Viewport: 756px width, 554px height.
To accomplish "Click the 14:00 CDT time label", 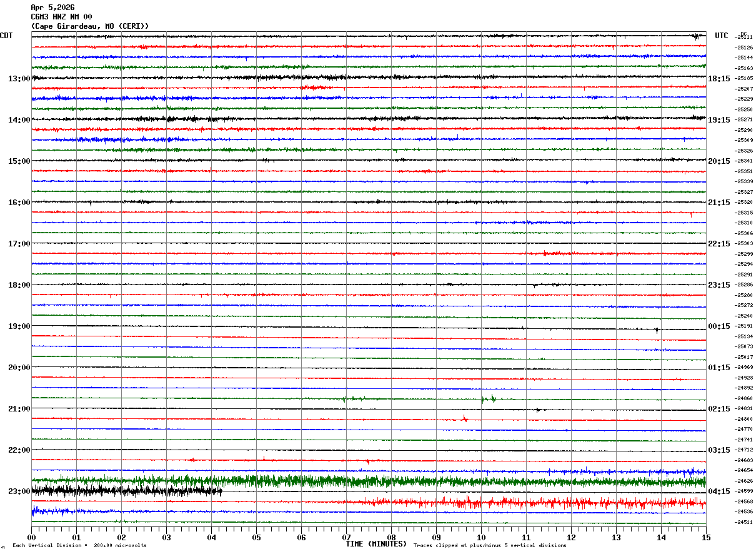I will [19, 120].
